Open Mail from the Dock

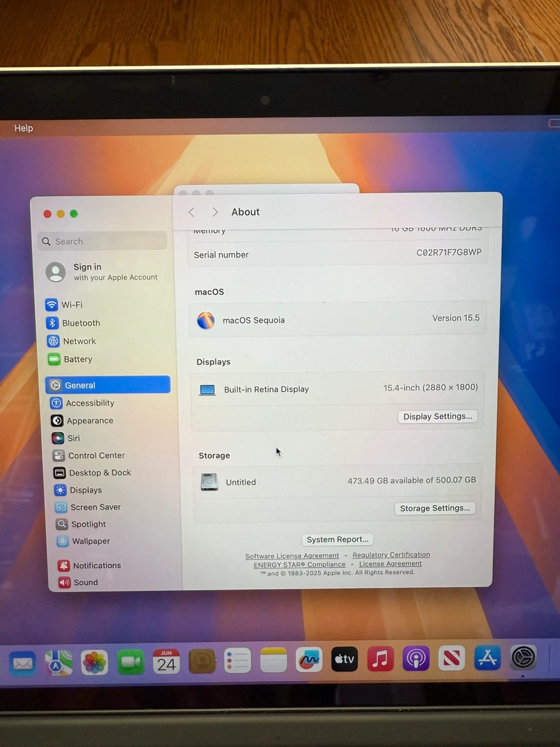(23, 663)
